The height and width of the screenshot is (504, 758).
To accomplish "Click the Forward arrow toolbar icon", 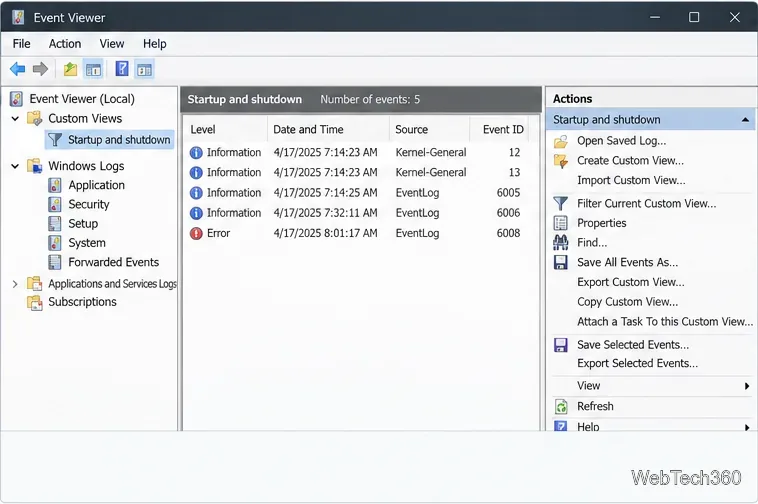I will click(x=41, y=70).
